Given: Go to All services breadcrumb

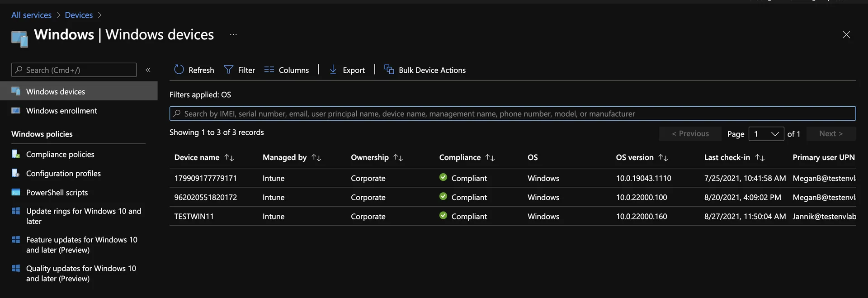Looking at the screenshot, I should [31, 15].
